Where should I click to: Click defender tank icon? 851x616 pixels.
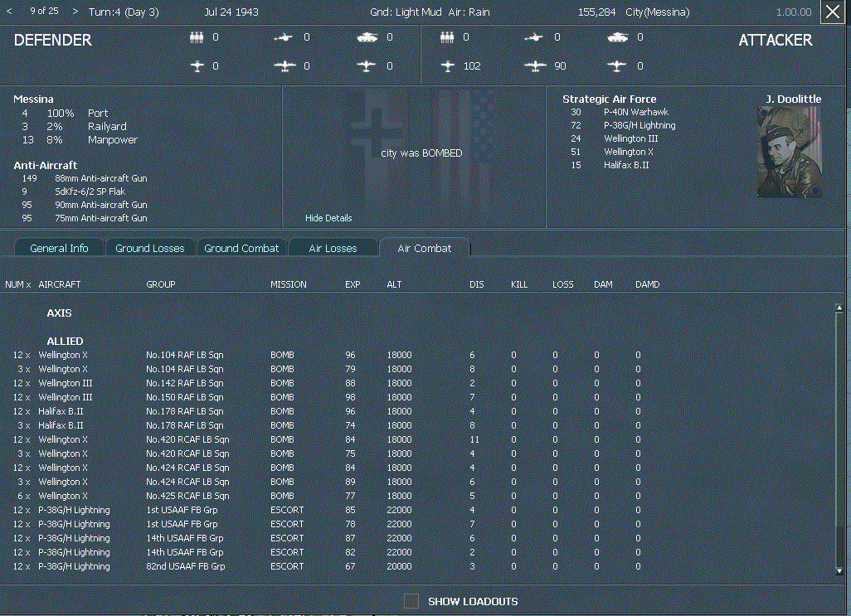coord(367,37)
